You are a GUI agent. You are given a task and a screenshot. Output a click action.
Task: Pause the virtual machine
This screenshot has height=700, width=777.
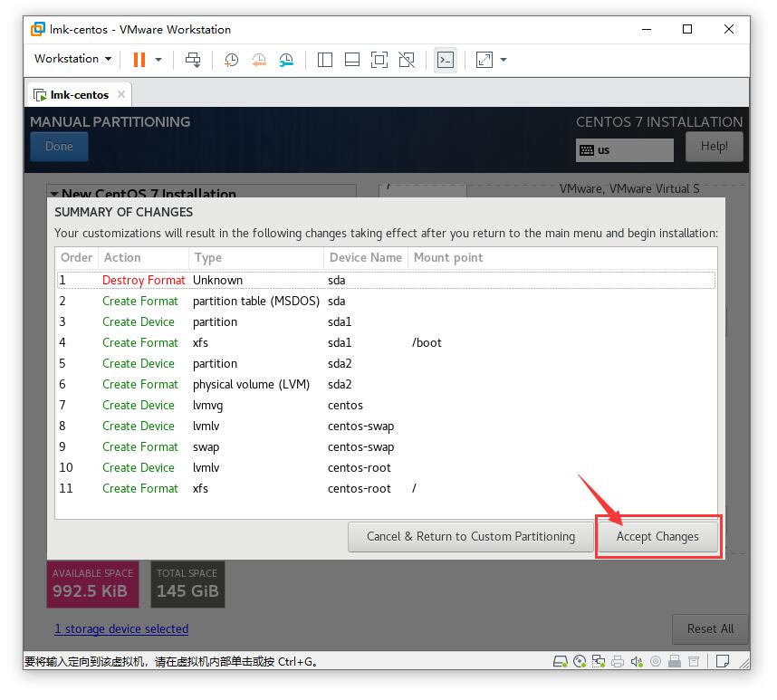pos(139,60)
